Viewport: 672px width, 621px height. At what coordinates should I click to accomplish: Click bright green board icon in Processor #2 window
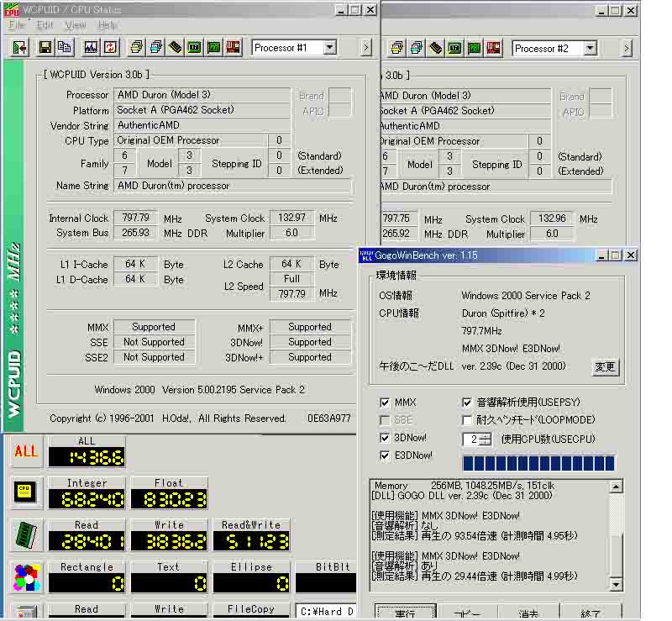tap(475, 48)
